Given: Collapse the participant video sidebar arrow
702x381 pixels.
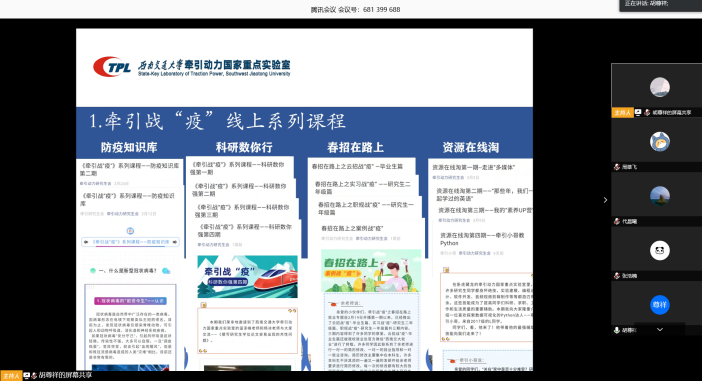Looking at the screenshot, I should pos(605,200).
